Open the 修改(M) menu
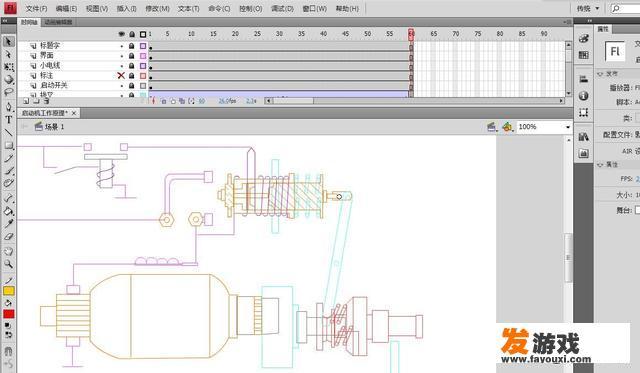 click(x=157, y=8)
